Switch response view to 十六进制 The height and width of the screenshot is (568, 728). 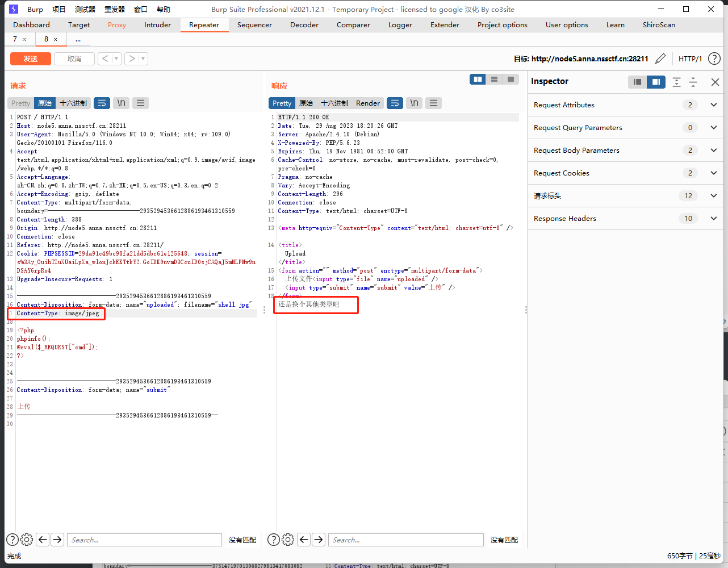pos(334,103)
